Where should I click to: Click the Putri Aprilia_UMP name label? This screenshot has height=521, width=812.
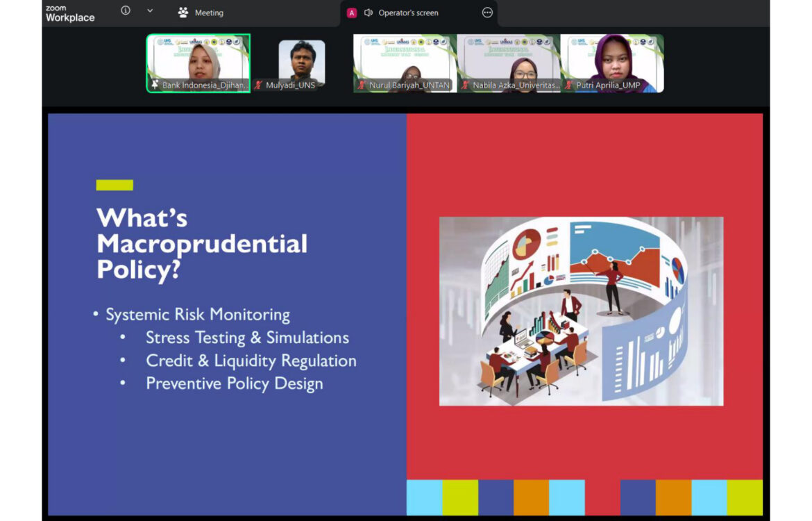(x=608, y=85)
